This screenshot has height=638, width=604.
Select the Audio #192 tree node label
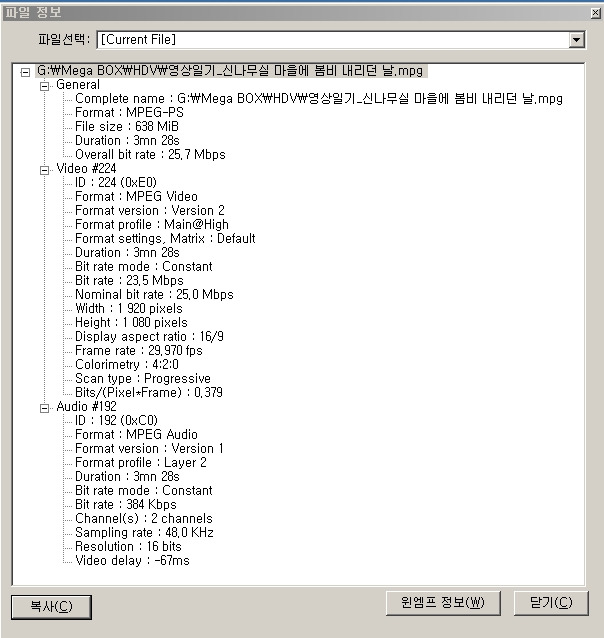[x=86, y=406]
